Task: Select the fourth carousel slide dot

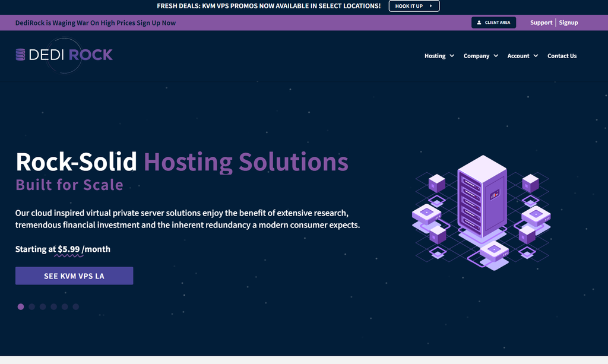Action: click(54, 306)
